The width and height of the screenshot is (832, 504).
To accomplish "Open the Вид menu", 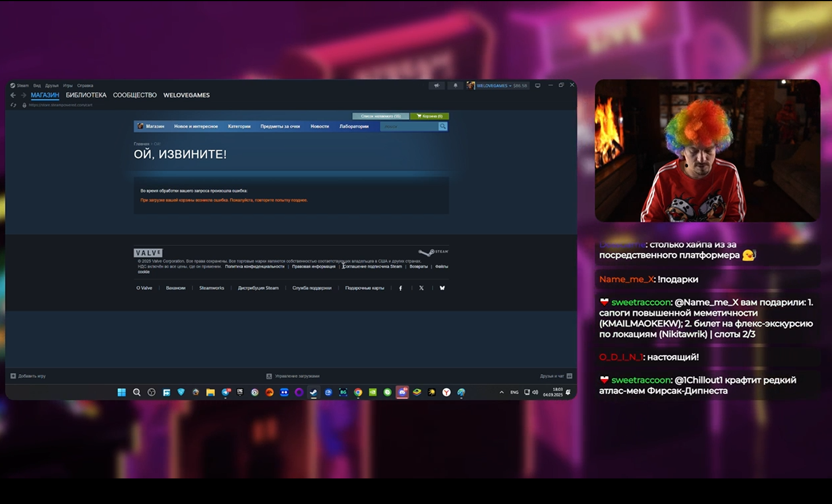I will coord(37,86).
